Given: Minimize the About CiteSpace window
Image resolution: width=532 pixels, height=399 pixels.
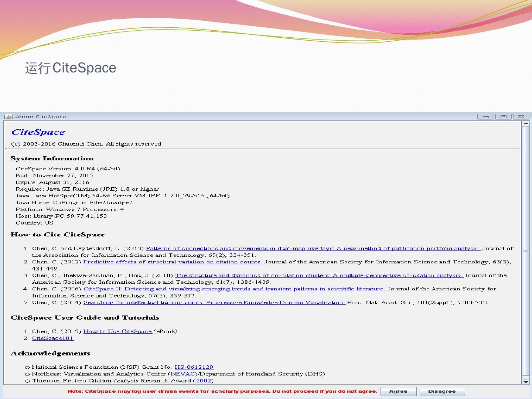Looking at the screenshot, I should (x=485, y=117).
